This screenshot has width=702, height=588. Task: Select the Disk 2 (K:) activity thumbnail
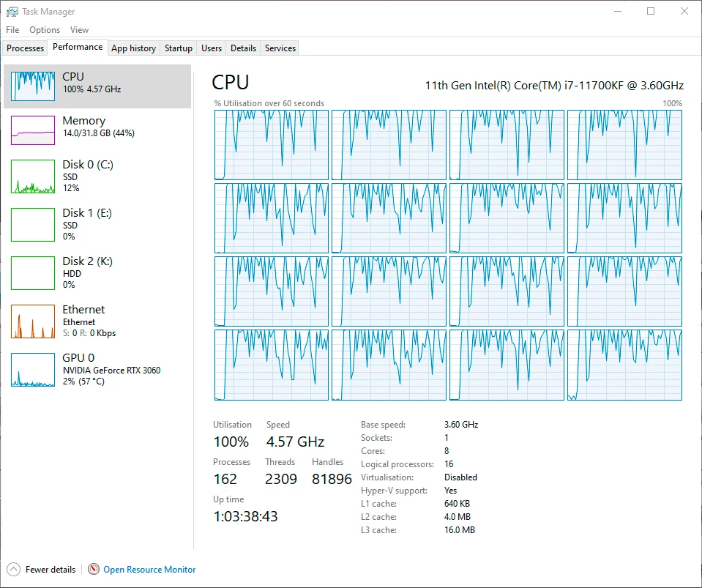pyautogui.click(x=33, y=273)
